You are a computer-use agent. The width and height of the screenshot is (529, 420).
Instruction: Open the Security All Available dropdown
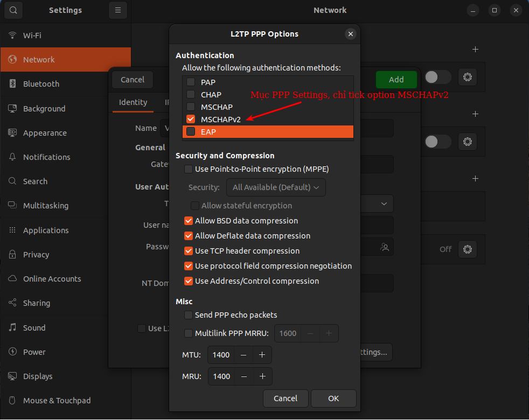point(276,187)
